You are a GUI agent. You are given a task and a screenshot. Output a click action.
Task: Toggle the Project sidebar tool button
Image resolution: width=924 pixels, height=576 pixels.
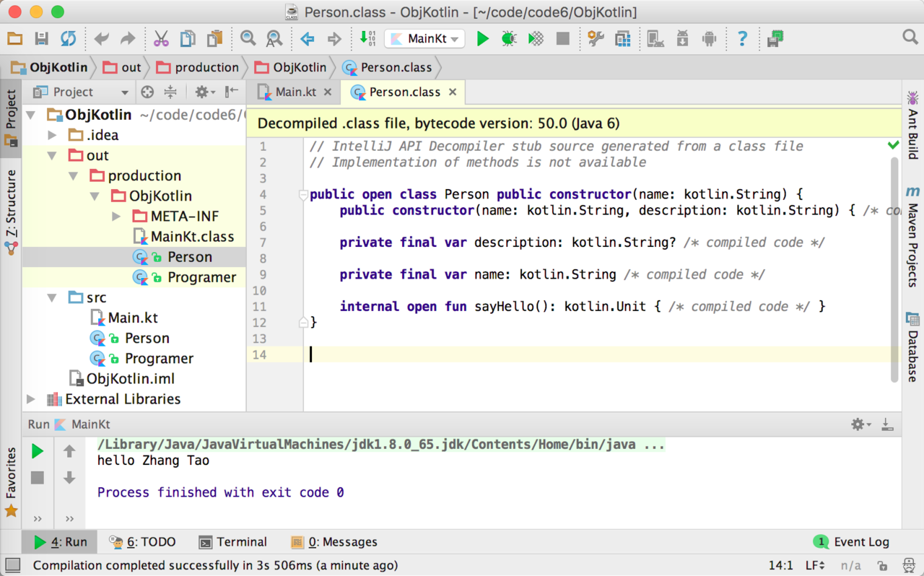[x=11, y=118]
